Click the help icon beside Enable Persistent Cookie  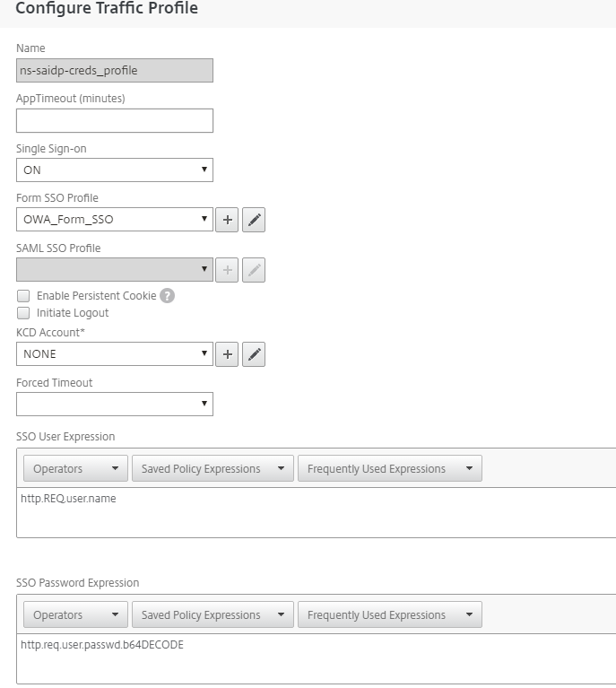click(167, 296)
